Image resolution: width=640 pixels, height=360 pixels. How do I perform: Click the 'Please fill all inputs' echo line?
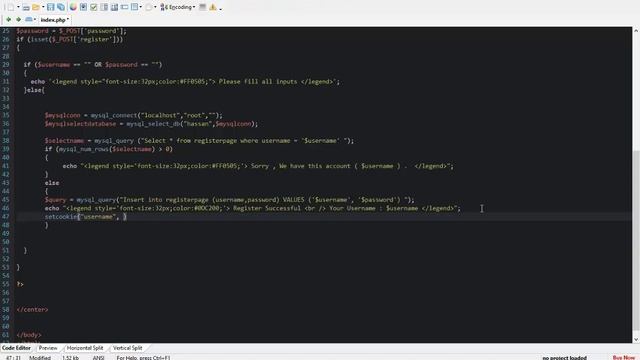(185, 82)
